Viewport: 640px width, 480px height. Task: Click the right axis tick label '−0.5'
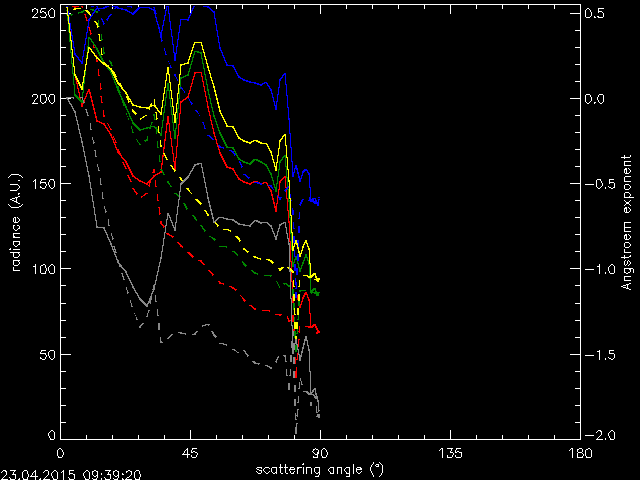click(x=600, y=184)
